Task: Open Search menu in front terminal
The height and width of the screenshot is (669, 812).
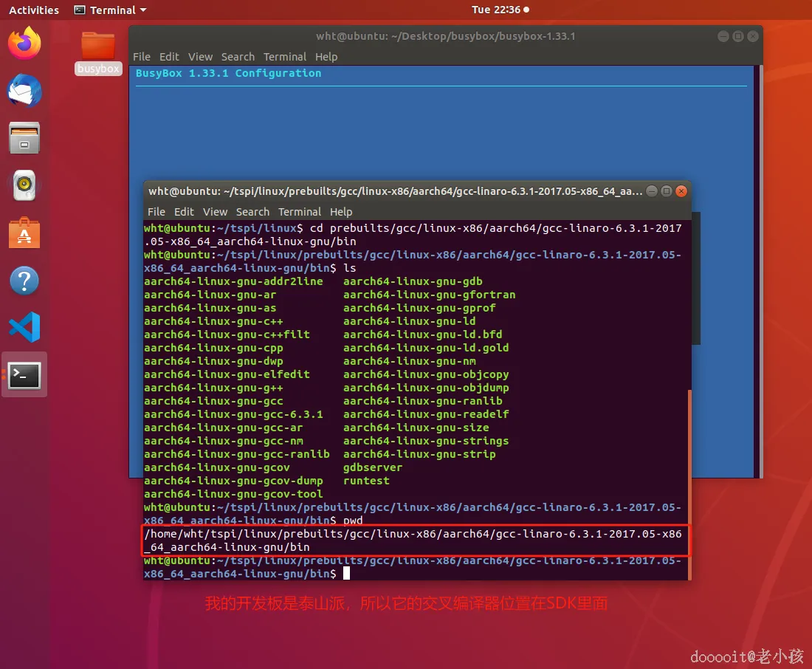Action: click(252, 212)
